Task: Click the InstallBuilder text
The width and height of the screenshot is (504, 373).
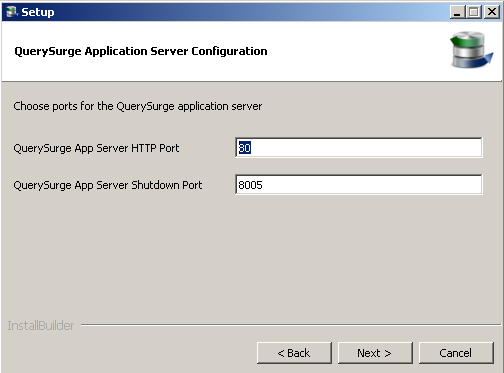Action: click(41, 326)
